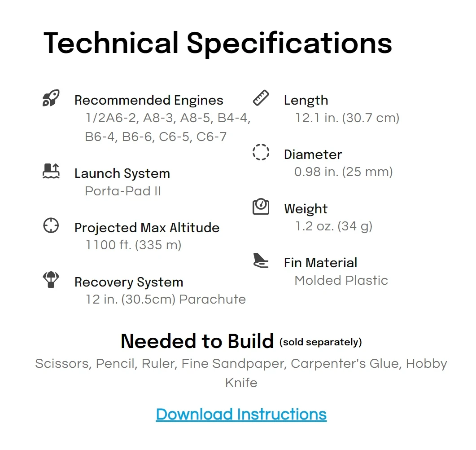Viewport: 476px width, 450px height.
Task: Open the Download Instructions link
Action: [x=241, y=415]
